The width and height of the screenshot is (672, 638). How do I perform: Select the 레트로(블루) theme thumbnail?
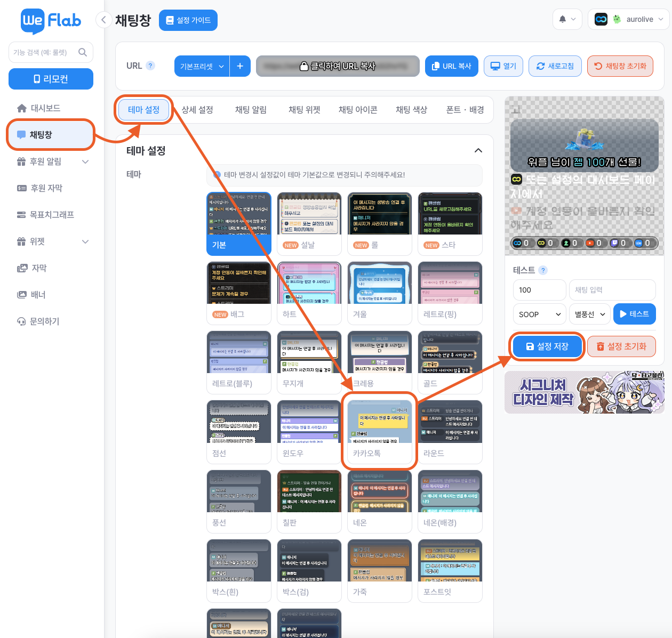[239, 362]
